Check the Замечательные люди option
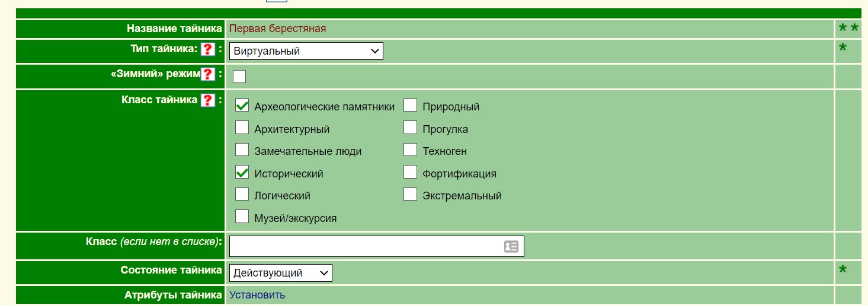Viewport: 868px width, 305px height. [x=242, y=150]
